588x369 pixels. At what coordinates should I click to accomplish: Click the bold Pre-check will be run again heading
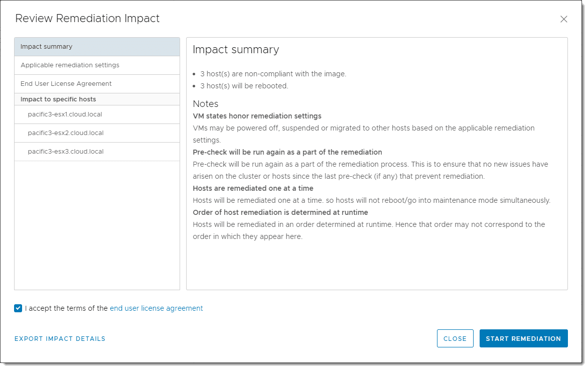(287, 152)
